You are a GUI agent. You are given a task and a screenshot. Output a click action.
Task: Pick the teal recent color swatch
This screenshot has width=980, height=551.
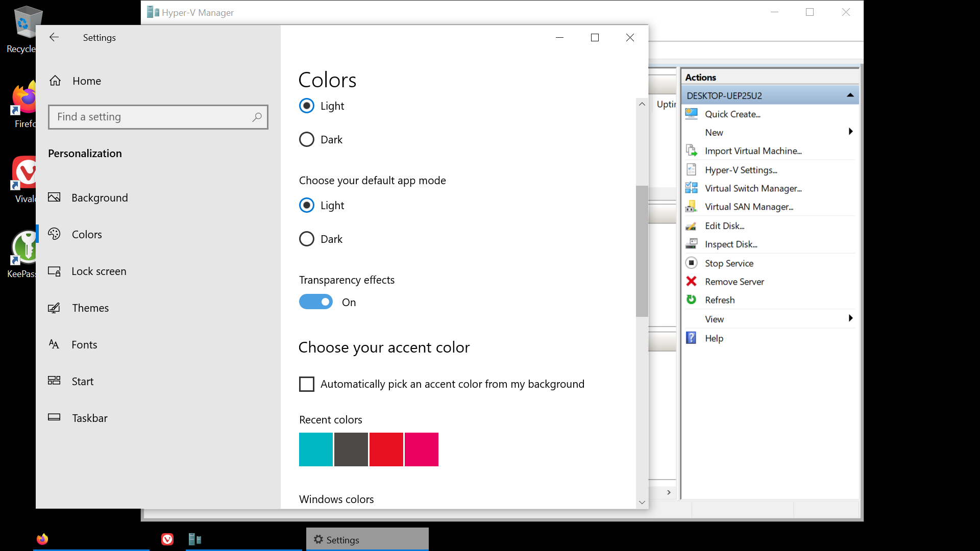click(316, 449)
